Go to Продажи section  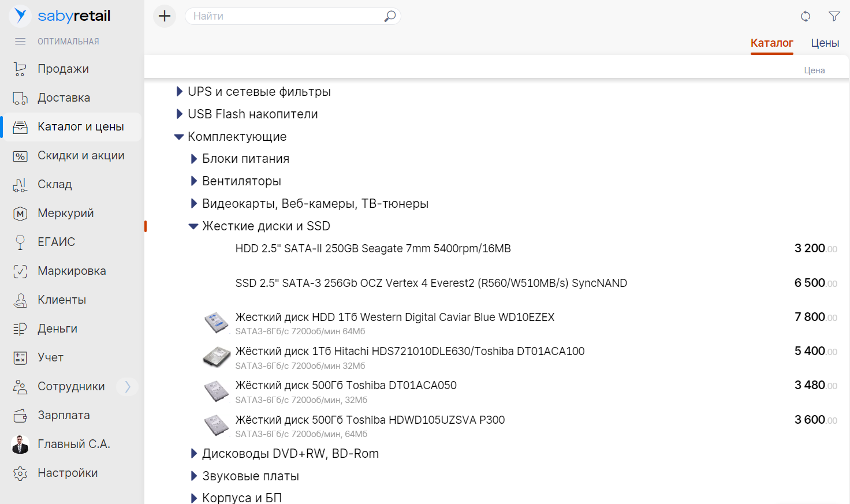(x=63, y=69)
